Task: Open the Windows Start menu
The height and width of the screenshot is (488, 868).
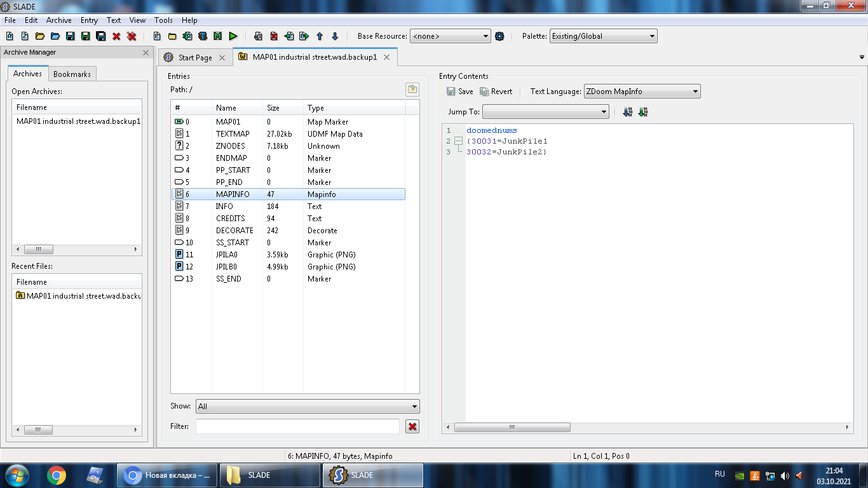Action: pyautogui.click(x=17, y=475)
